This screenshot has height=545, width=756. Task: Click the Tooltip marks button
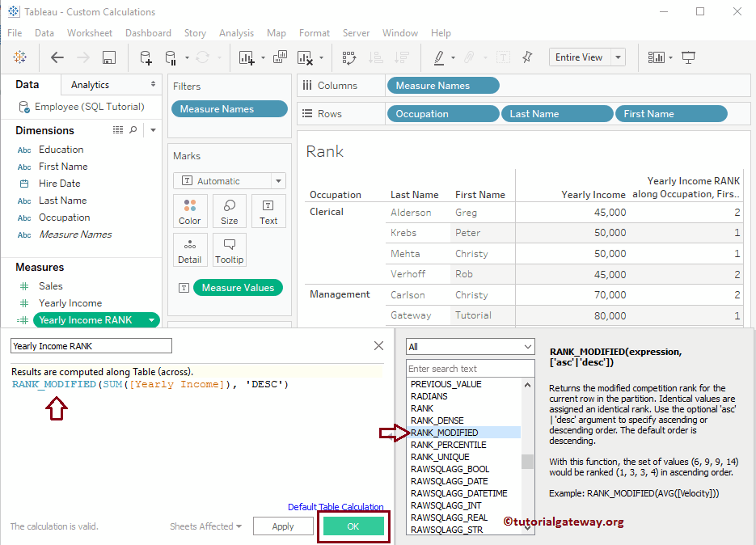[x=229, y=250]
